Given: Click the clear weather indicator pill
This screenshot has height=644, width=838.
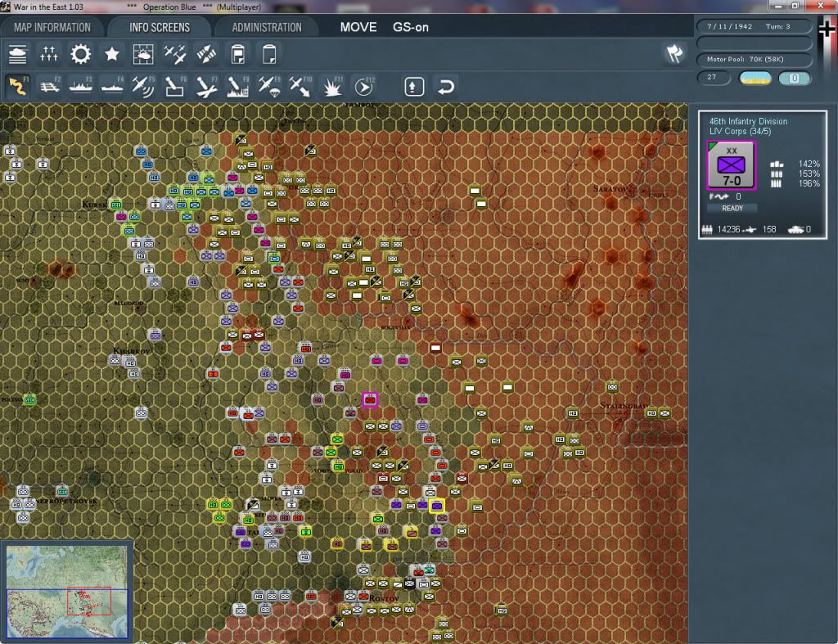Looking at the screenshot, I should pos(755,78).
